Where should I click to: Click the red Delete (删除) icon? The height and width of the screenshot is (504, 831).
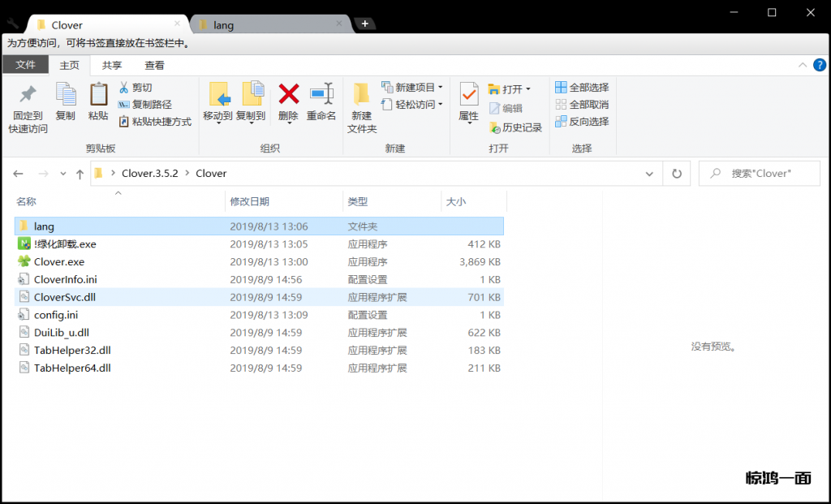tap(288, 95)
